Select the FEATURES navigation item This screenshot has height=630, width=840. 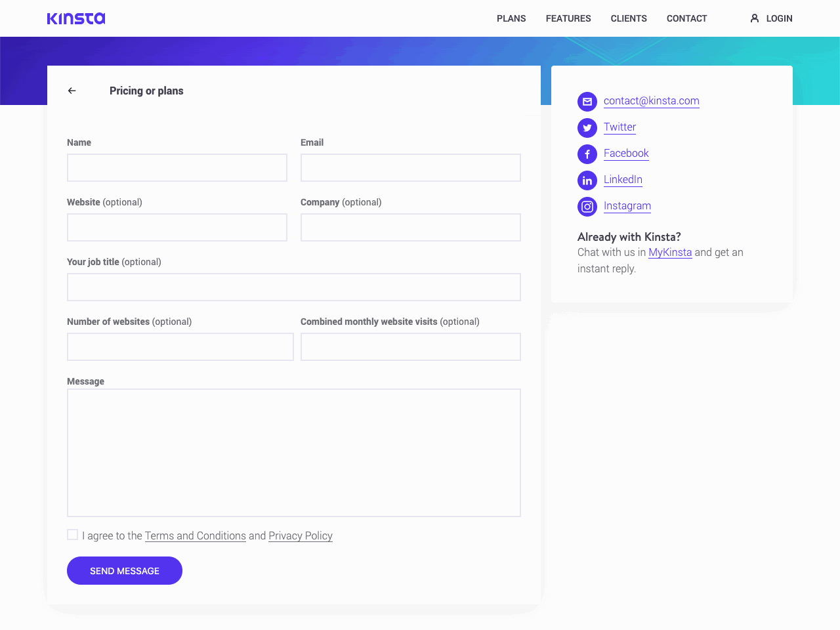point(568,18)
